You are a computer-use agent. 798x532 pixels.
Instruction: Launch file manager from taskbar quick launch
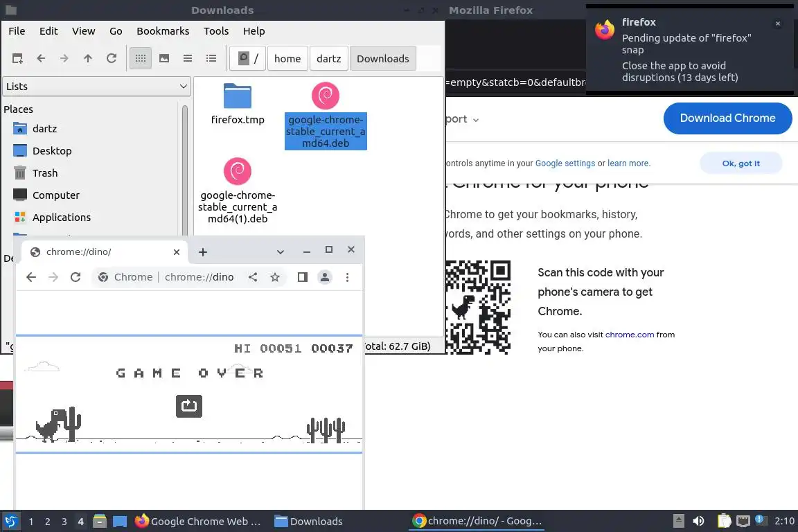click(100, 522)
